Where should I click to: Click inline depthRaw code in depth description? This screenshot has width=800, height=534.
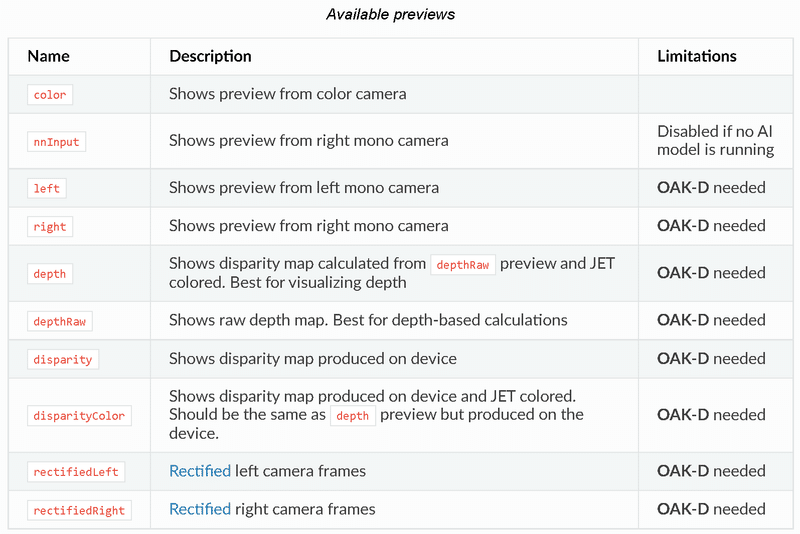tap(463, 265)
